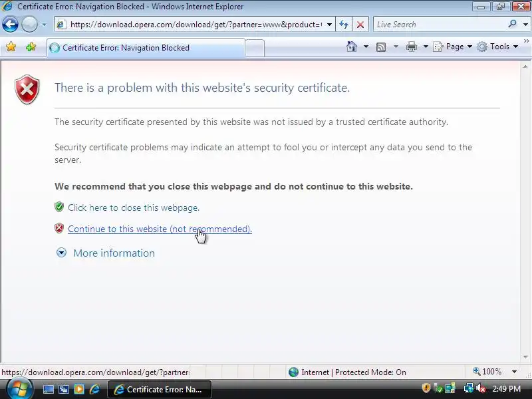
Task: Open Favorites Center star icon
Action: (x=11, y=47)
